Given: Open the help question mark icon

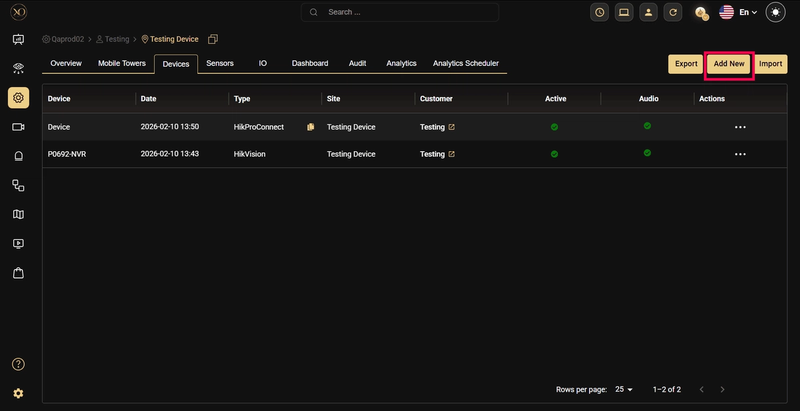Looking at the screenshot, I should (18, 364).
